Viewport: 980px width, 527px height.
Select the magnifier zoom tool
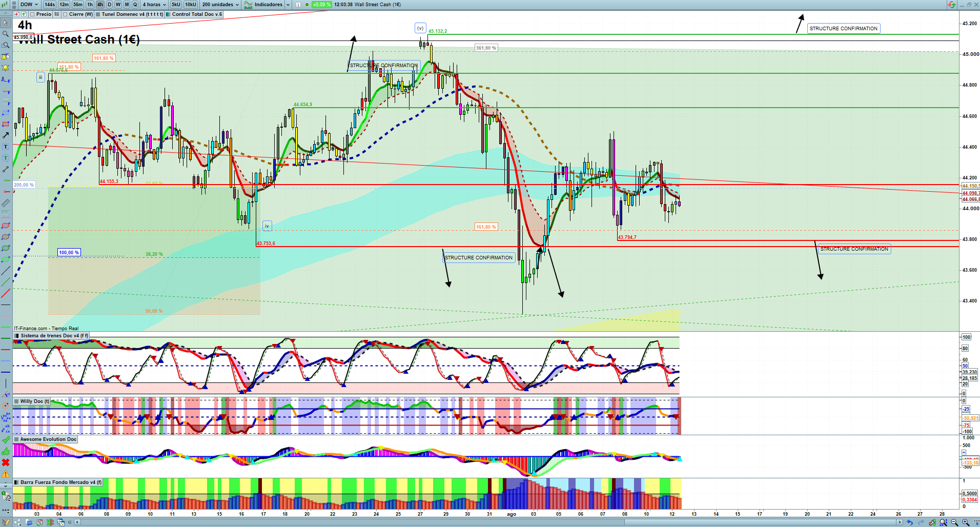pyautogui.click(x=6, y=34)
